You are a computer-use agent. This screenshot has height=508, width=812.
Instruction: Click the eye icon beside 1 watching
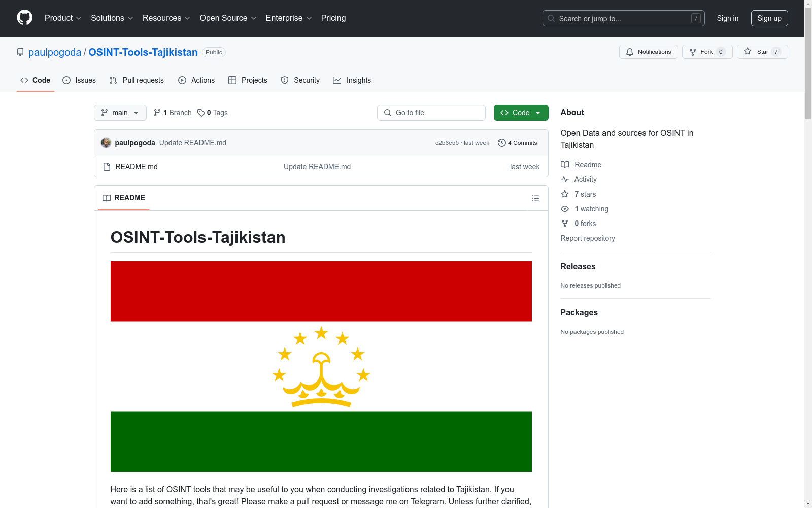tap(565, 209)
